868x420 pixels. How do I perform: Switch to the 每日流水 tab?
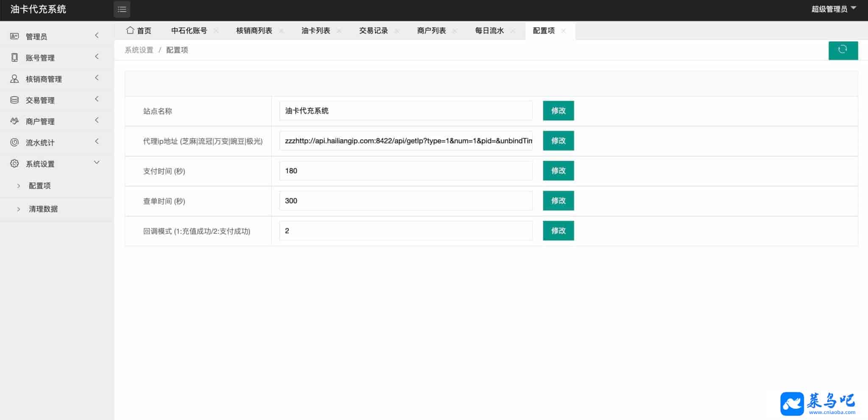coord(489,31)
